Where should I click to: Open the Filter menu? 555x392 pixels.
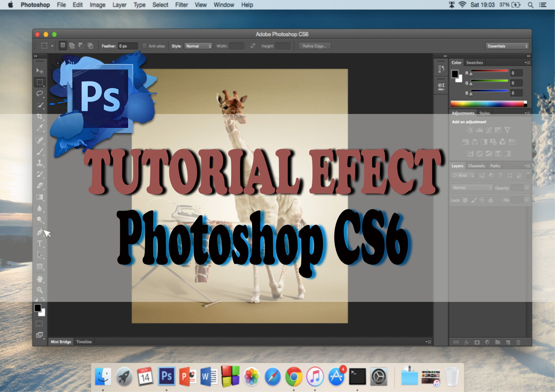pyautogui.click(x=181, y=5)
